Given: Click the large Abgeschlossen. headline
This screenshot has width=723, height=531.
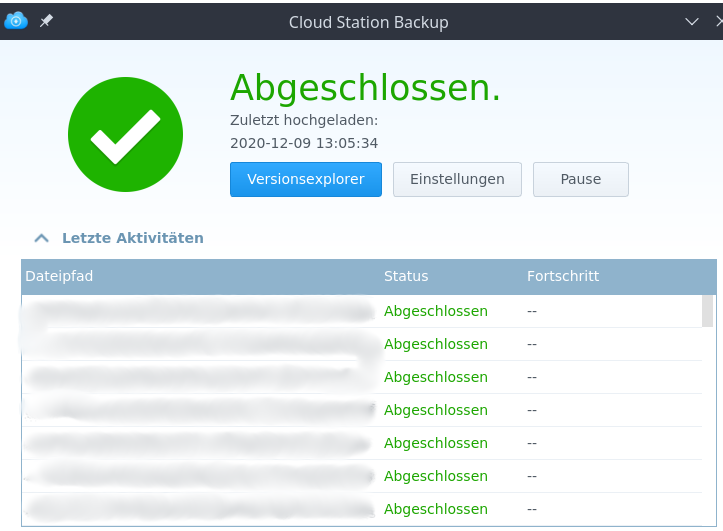Looking at the screenshot, I should coord(365,87).
